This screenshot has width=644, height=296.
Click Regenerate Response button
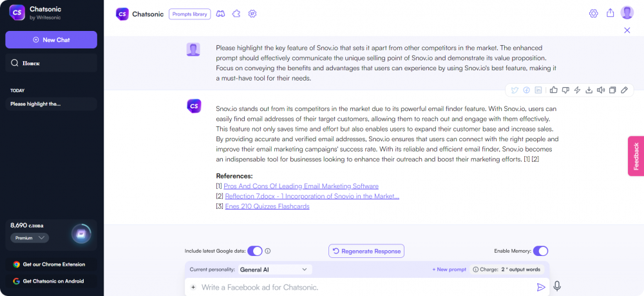366,251
